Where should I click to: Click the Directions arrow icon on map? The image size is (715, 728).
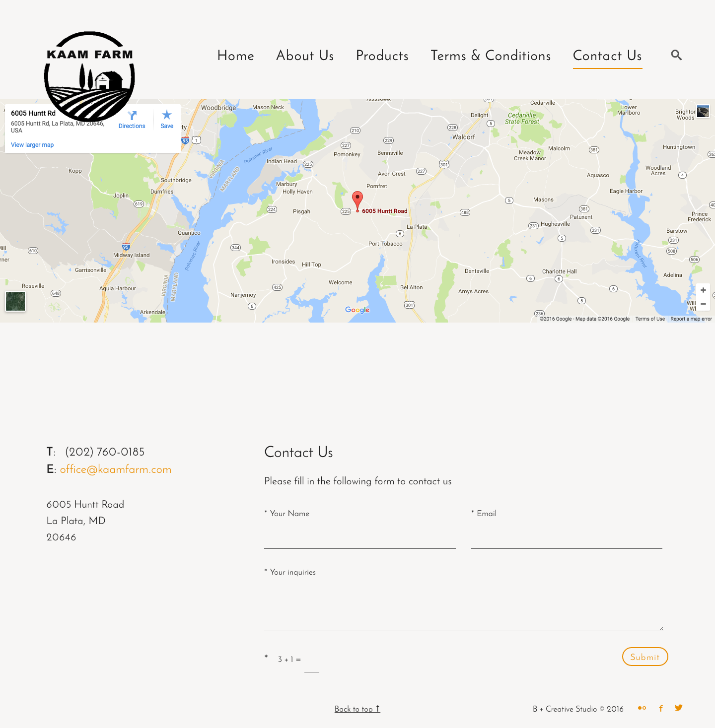click(x=132, y=115)
